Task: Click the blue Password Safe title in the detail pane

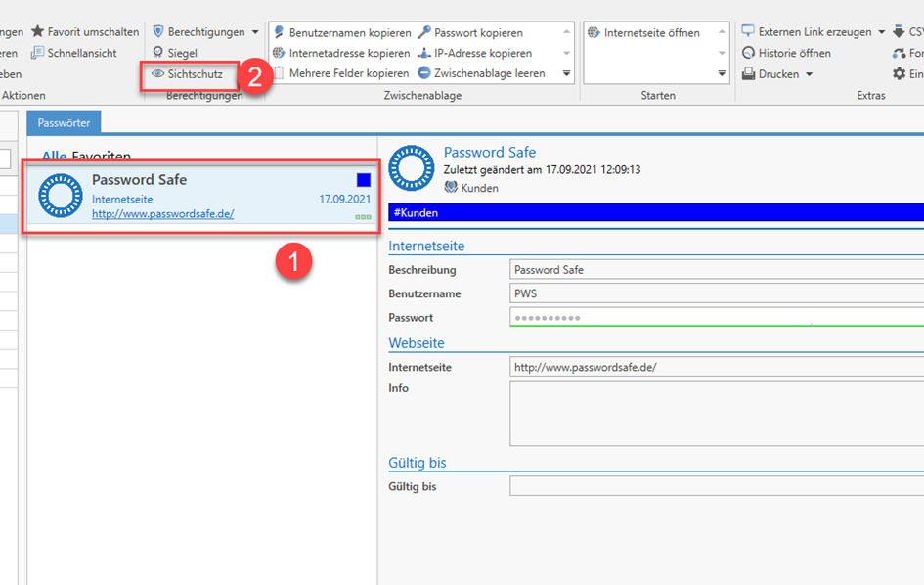Action: click(x=490, y=152)
